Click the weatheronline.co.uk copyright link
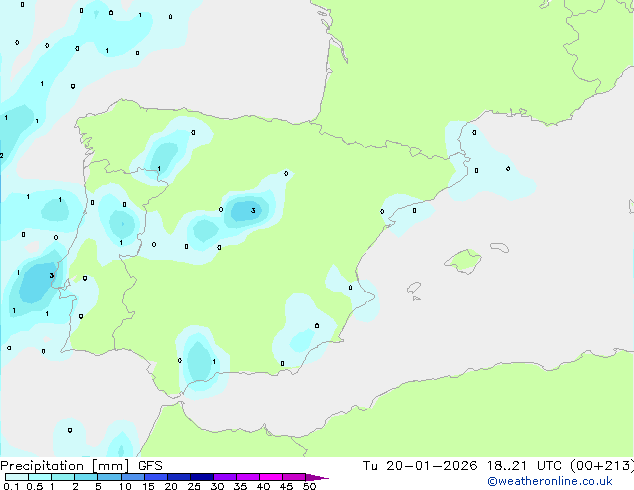The width and height of the screenshot is (634, 490). [550, 481]
